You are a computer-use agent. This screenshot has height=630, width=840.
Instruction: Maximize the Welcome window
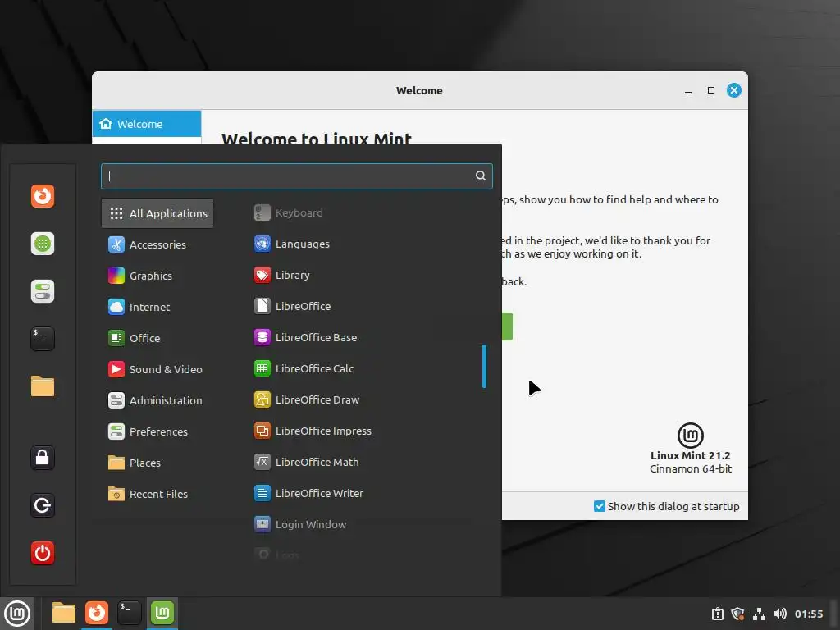(x=711, y=90)
